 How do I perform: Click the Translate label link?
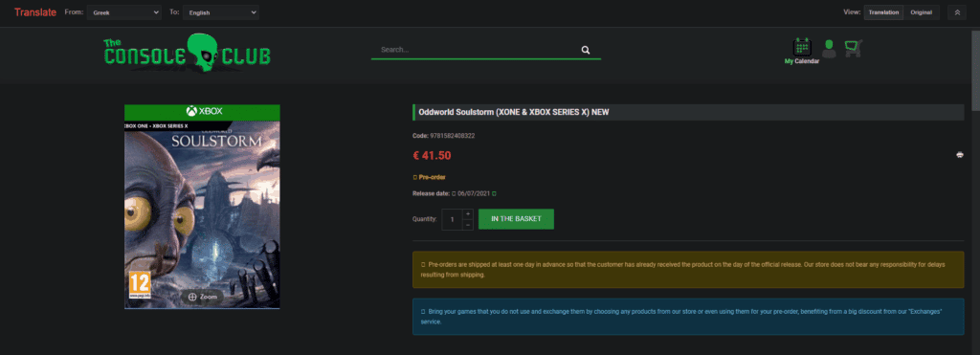tap(35, 12)
